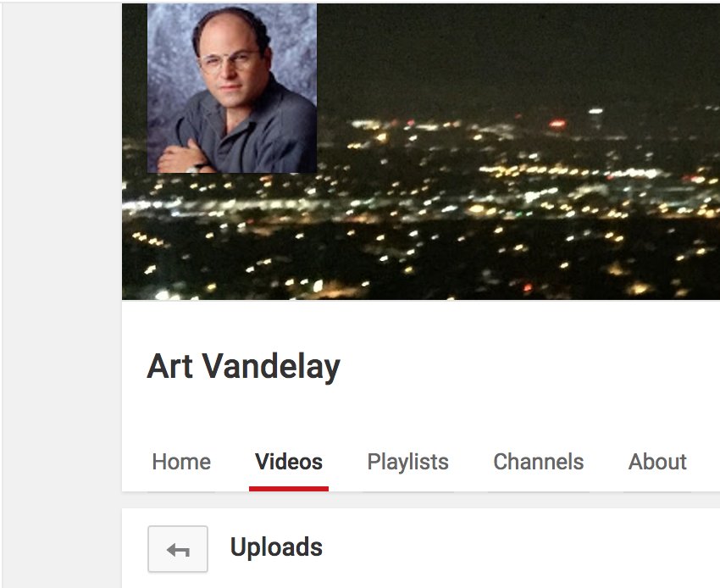The height and width of the screenshot is (588, 720).
Task: Click the red underline beneath Videos
Action: pos(289,489)
